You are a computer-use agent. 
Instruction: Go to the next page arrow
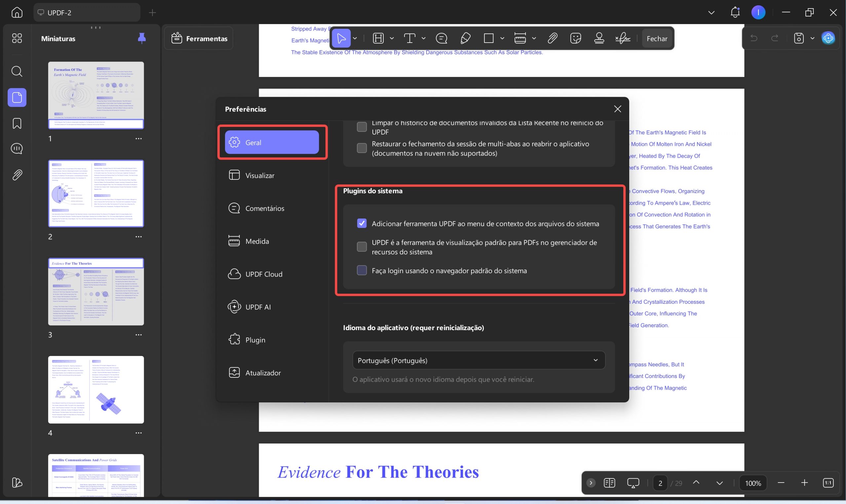click(x=719, y=483)
